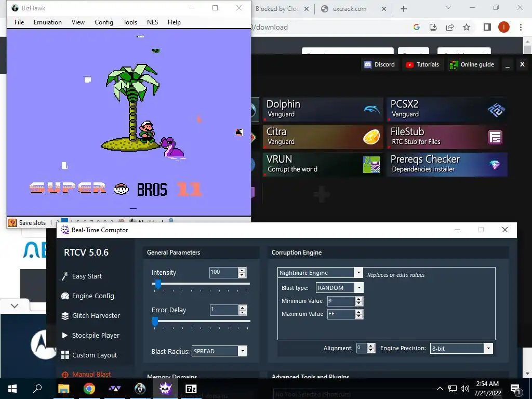Click Google icon in address bar
The height and width of the screenshot is (399, 532).
[417, 27]
